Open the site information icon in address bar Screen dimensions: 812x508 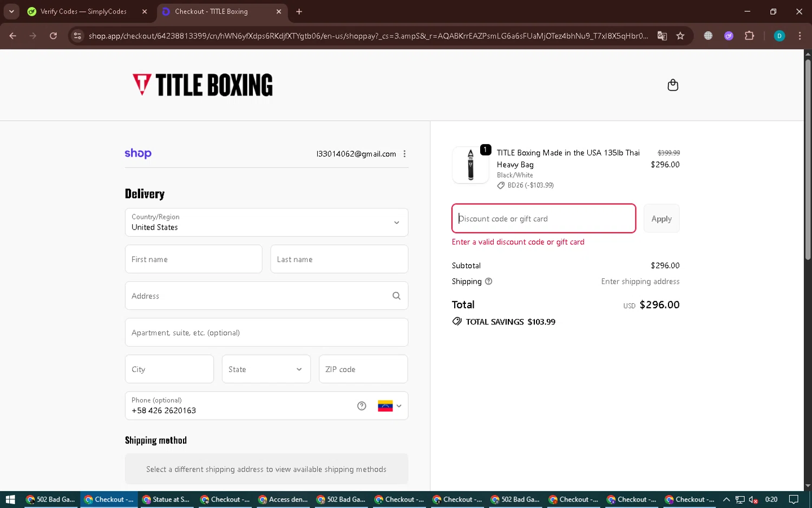click(77, 36)
